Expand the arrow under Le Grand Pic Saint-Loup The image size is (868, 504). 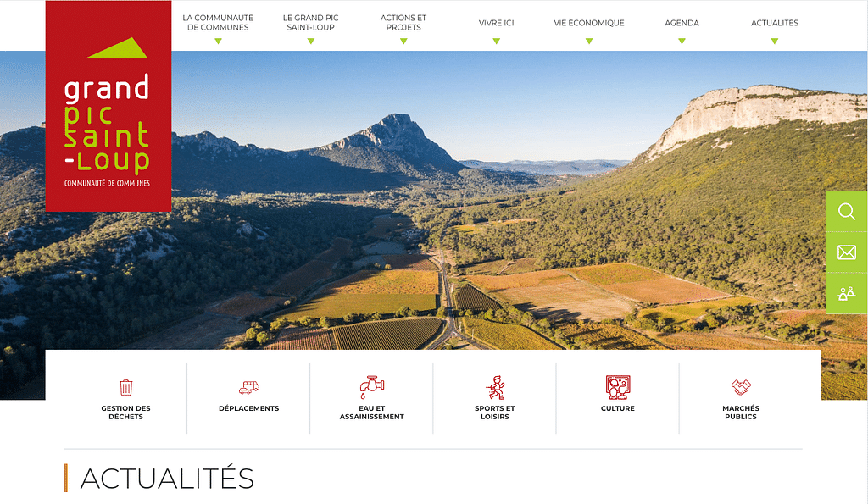pyautogui.click(x=310, y=41)
